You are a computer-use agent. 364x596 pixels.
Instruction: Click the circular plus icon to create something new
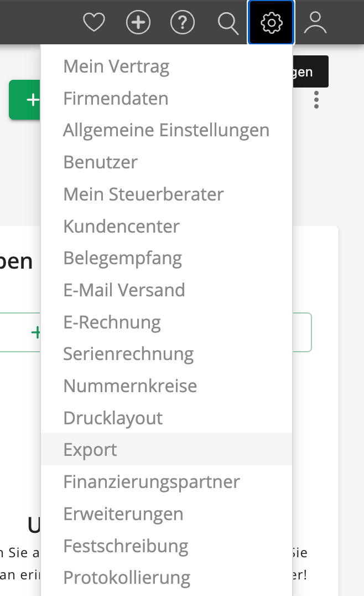[x=138, y=22]
